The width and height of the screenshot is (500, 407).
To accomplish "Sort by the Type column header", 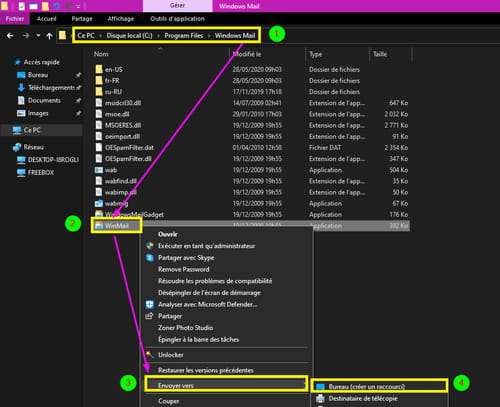I will click(315, 54).
